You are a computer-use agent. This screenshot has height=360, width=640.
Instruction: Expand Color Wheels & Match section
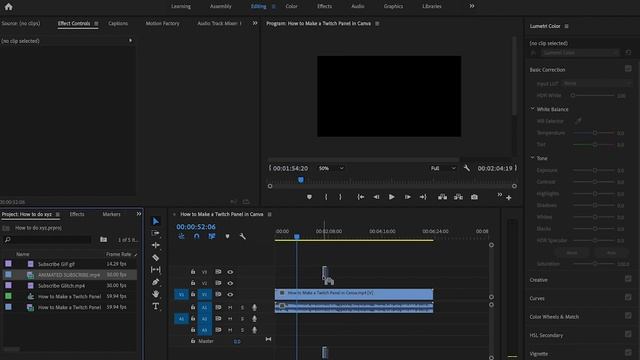[x=554, y=317]
